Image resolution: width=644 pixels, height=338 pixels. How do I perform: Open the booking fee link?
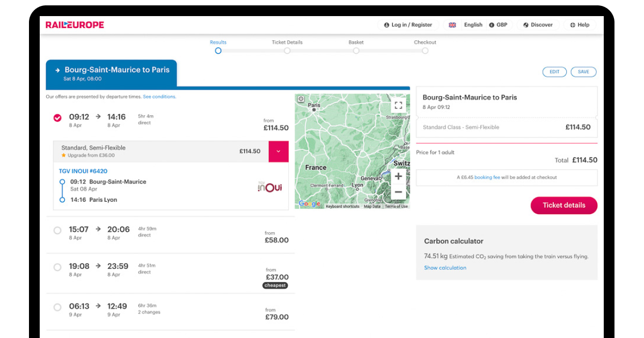coord(487,177)
